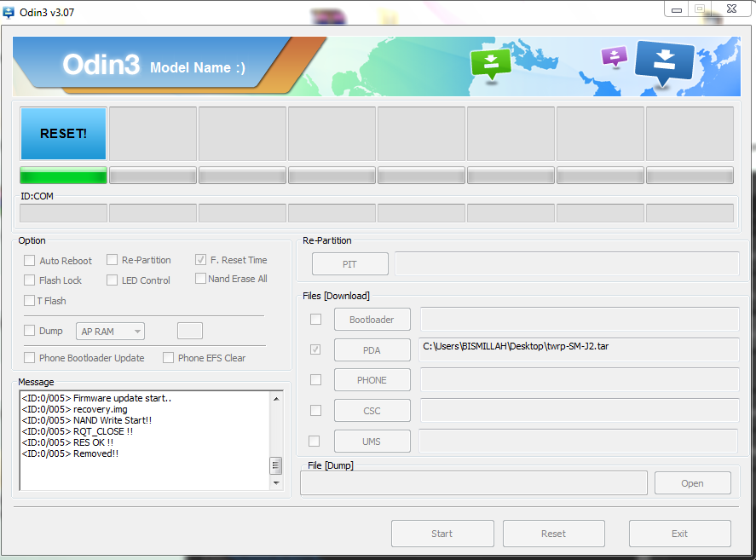756x560 pixels.
Task: Click Message log scrollbar down arrow
Action: coord(276,482)
